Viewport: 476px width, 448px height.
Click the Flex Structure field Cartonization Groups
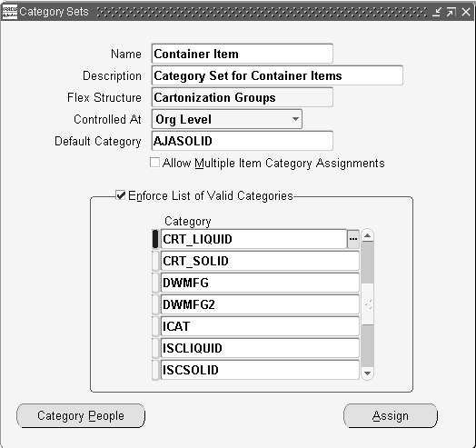(243, 97)
